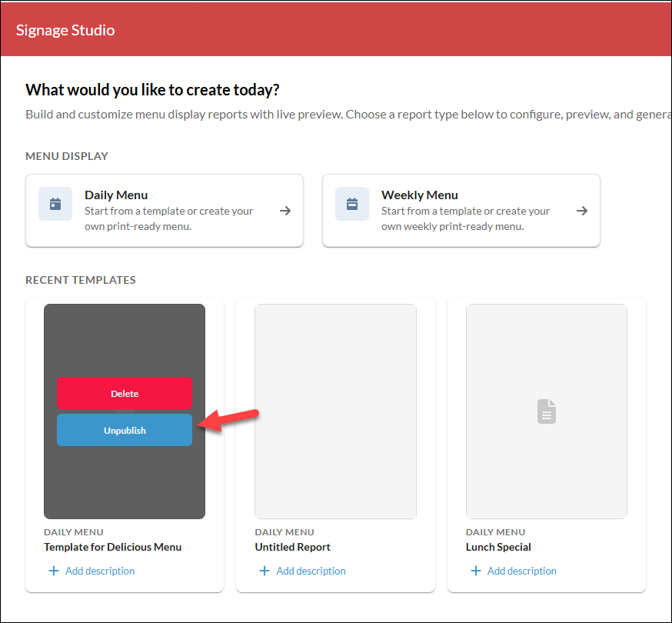Viewport: 672px width, 623px height.
Task: Click the Untitled Report name
Action: click(293, 547)
